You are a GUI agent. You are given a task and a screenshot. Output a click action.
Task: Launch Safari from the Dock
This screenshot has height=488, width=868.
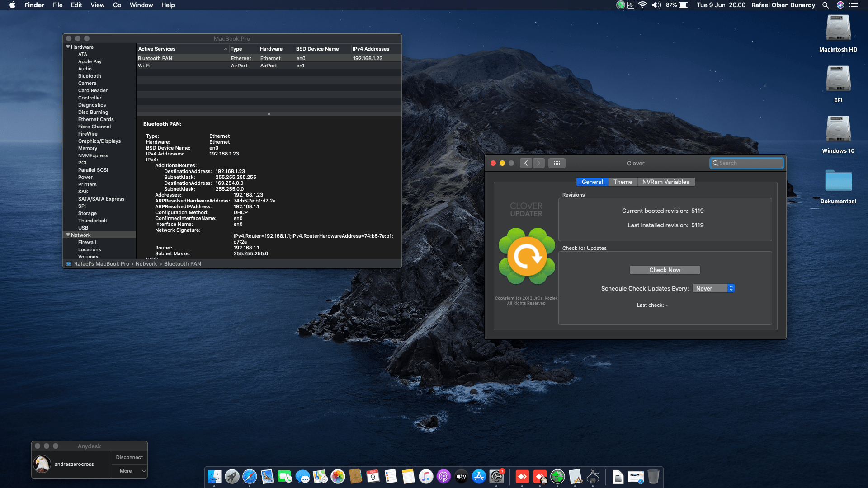click(x=250, y=476)
